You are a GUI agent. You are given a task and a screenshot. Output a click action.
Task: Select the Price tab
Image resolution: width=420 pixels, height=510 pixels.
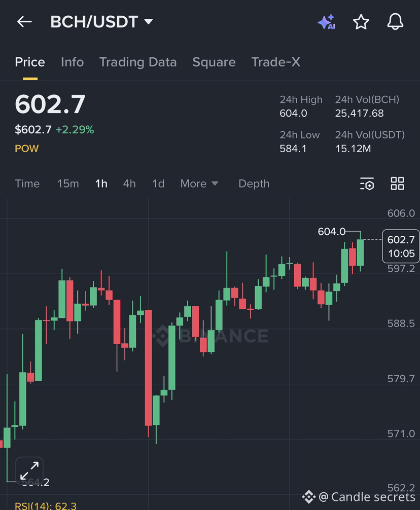tap(30, 62)
